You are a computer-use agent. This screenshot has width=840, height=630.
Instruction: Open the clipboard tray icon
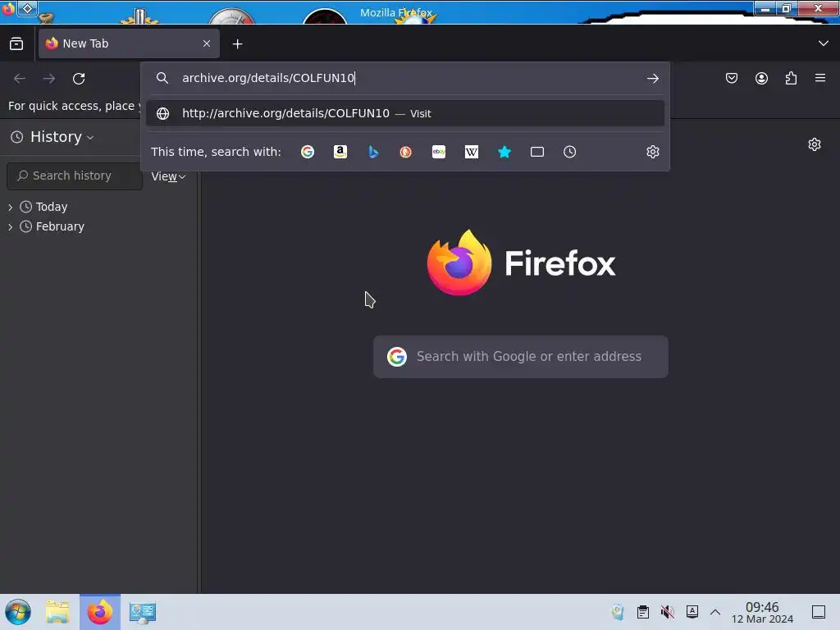[x=643, y=612]
